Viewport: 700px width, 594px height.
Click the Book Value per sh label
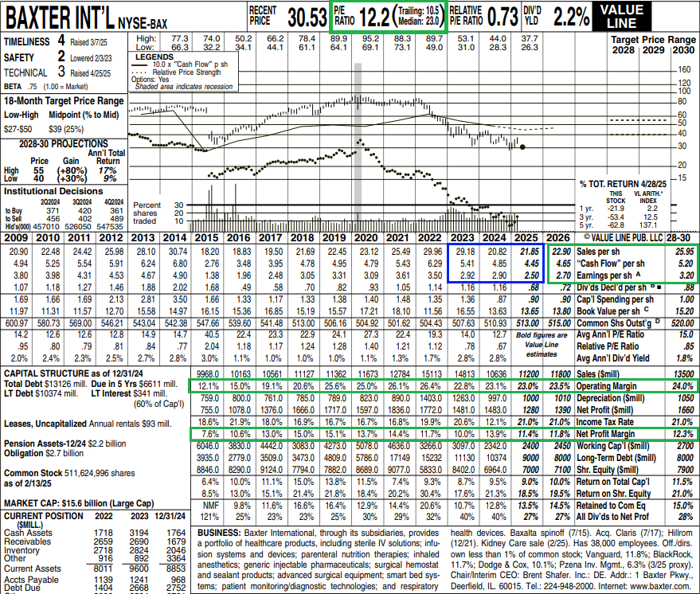608,311
